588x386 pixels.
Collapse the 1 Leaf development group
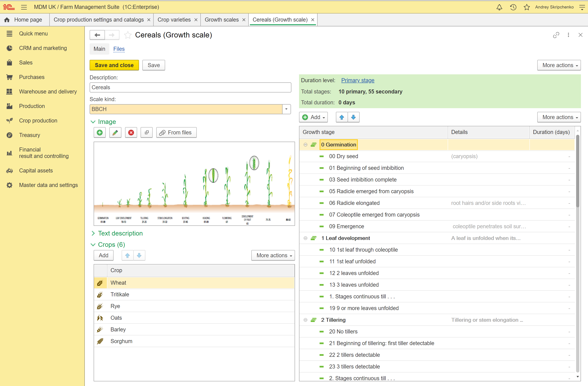305,238
